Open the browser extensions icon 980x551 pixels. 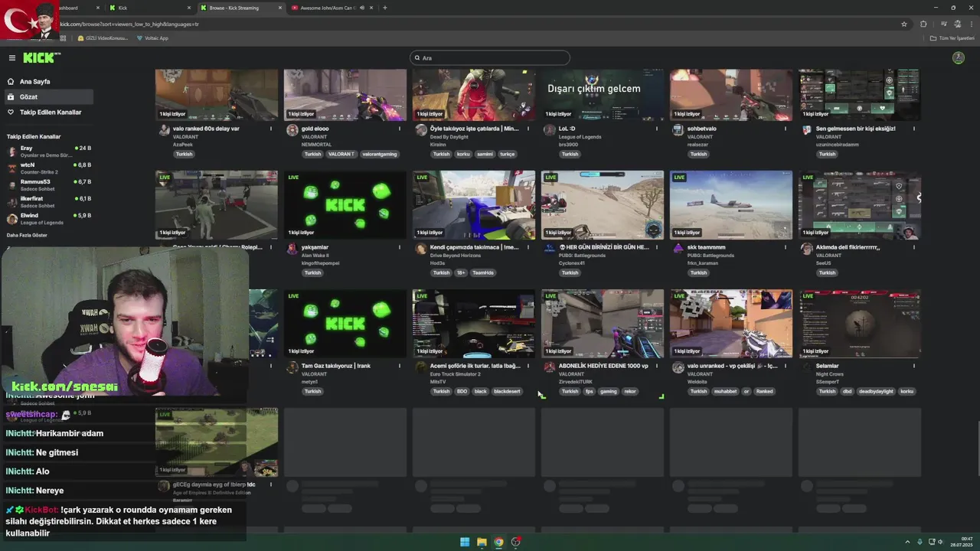(923, 24)
